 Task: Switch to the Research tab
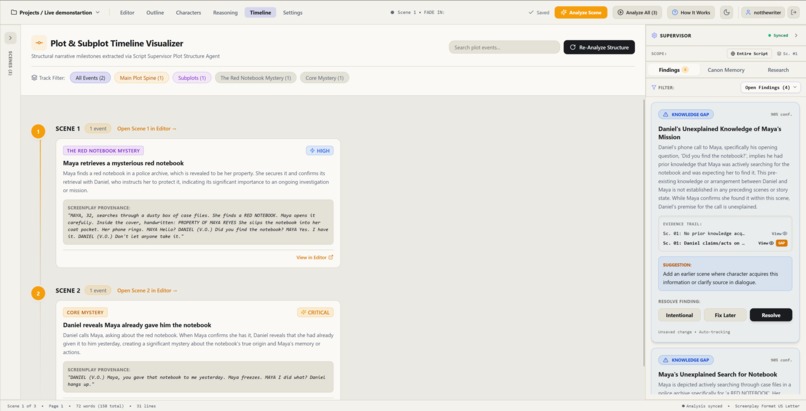778,70
